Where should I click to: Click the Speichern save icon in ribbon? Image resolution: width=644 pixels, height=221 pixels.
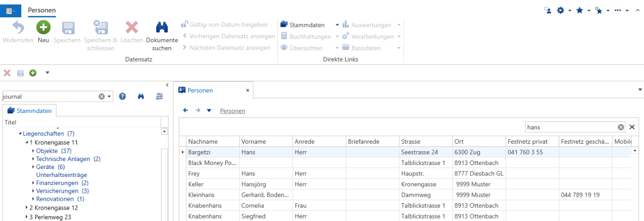pyautogui.click(x=67, y=28)
